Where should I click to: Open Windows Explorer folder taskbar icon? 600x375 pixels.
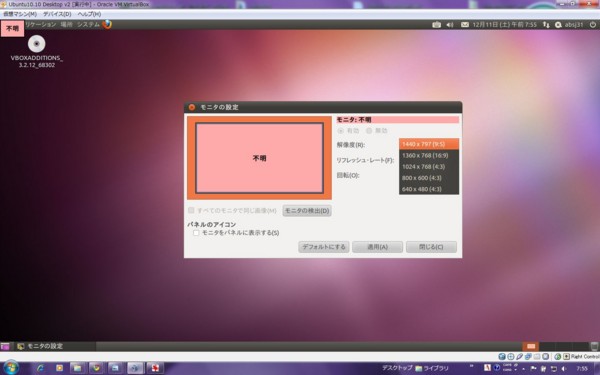tap(78, 368)
